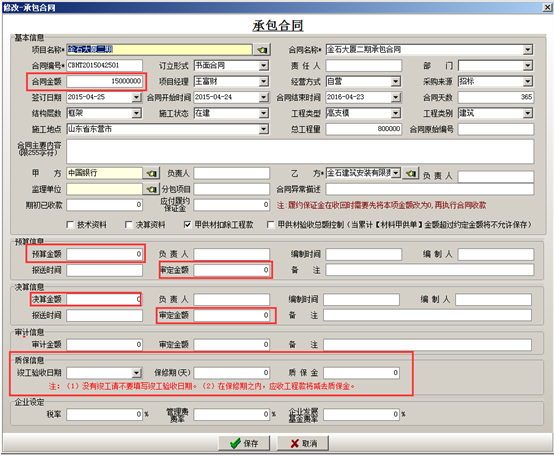Image resolution: width=554 pixels, height=456 pixels.
Task: Click the green checkmark 保存 button
Action: (x=244, y=443)
